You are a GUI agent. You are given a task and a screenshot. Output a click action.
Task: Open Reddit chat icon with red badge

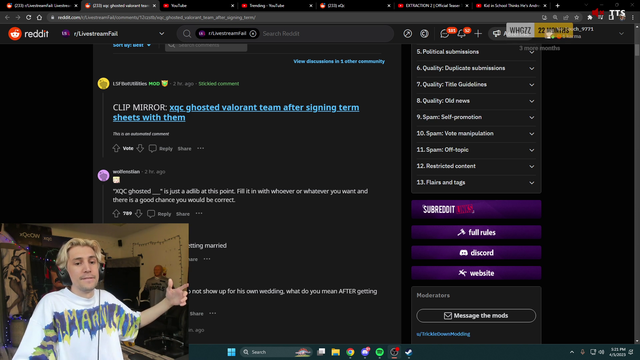point(445,34)
